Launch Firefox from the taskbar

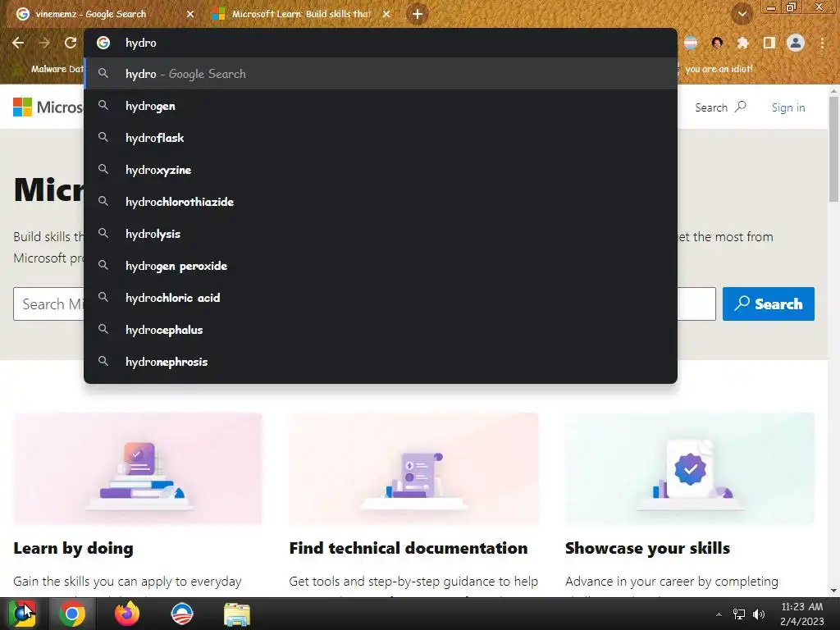coord(127,614)
